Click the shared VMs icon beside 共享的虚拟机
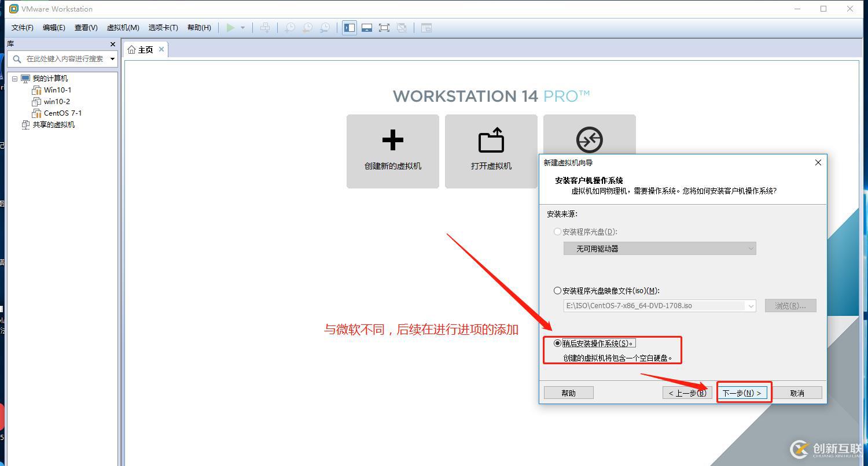This screenshot has height=466, width=868. [x=25, y=125]
